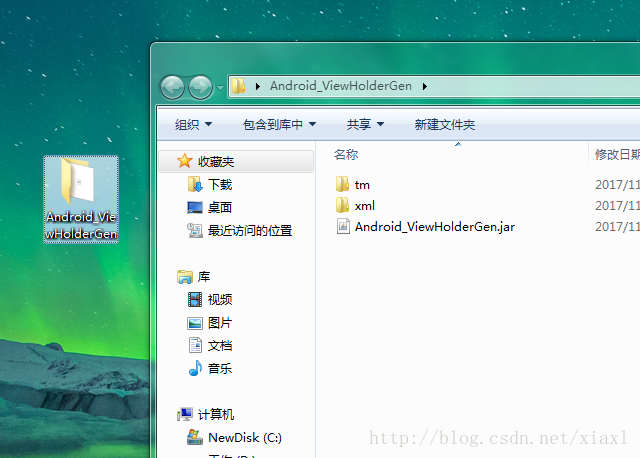640x458 pixels.
Task: Click the xml folder icon
Action: coord(342,205)
